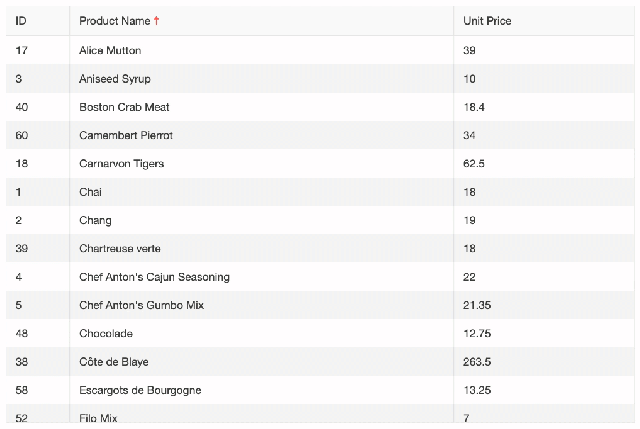Screen dimensions: 640x429
Task: Sort by Product Name column header
Action: click(x=261, y=21)
